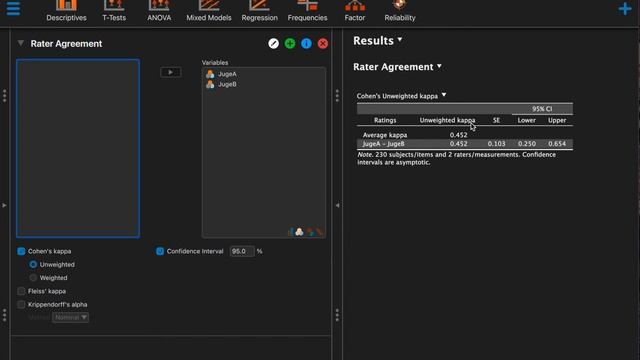Click the confidence interval 95.0 field
The width and height of the screenshot is (640, 360).
click(242, 251)
